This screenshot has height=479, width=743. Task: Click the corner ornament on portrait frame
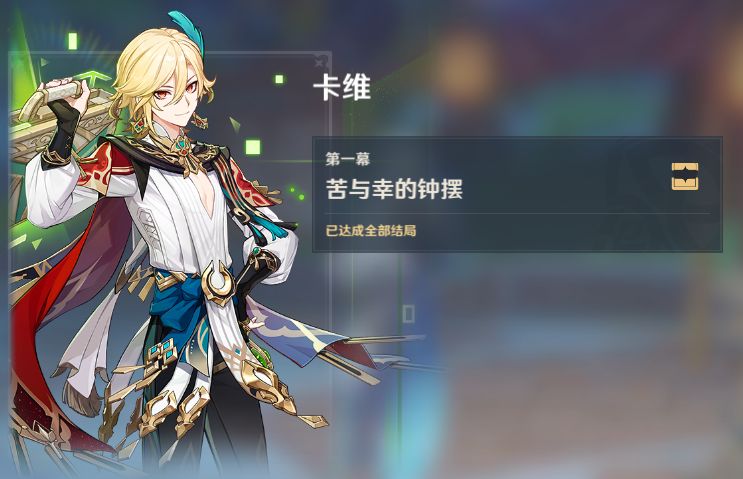(x=321, y=61)
